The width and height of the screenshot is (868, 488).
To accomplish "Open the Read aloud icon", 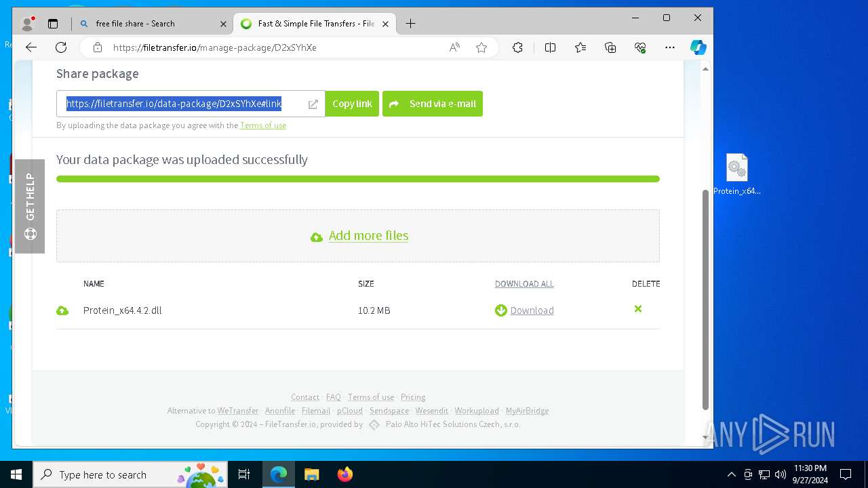I will point(454,47).
